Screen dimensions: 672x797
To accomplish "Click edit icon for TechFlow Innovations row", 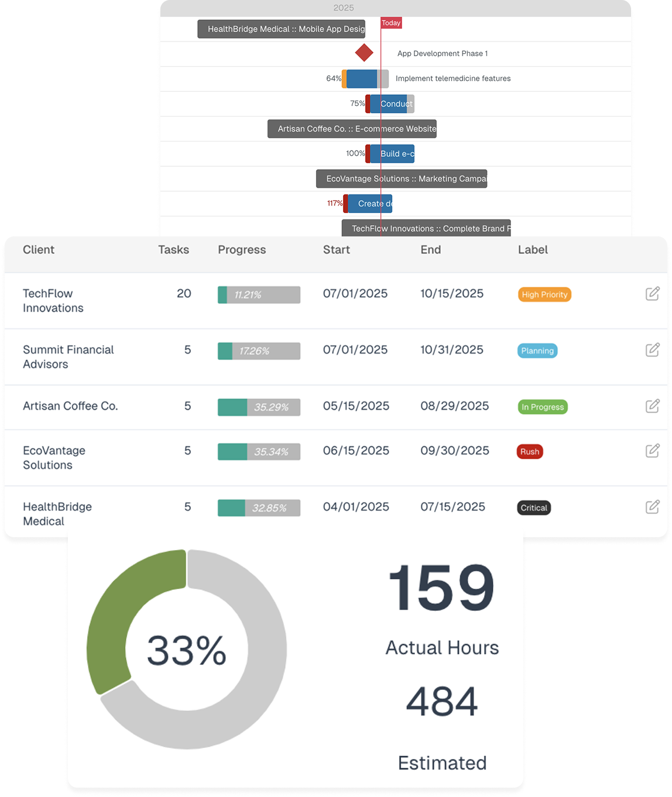I will click(652, 294).
